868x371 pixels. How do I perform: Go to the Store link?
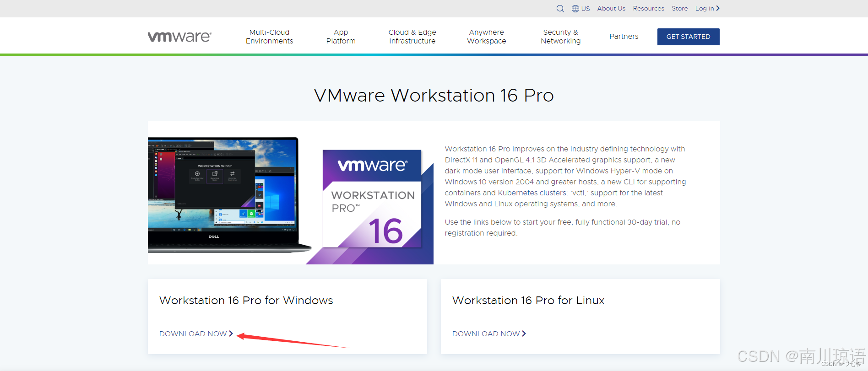pyautogui.click(x=679, y=8)
